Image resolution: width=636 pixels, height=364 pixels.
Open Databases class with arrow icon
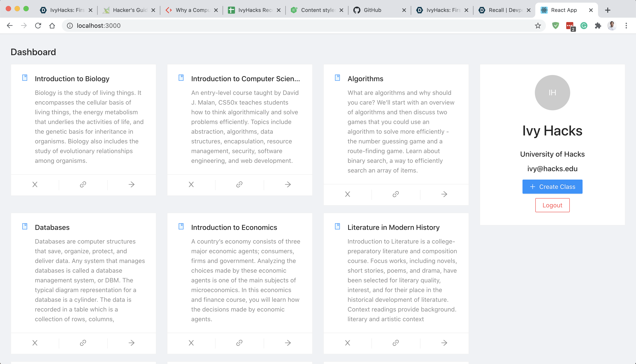[x=131, y=343]
